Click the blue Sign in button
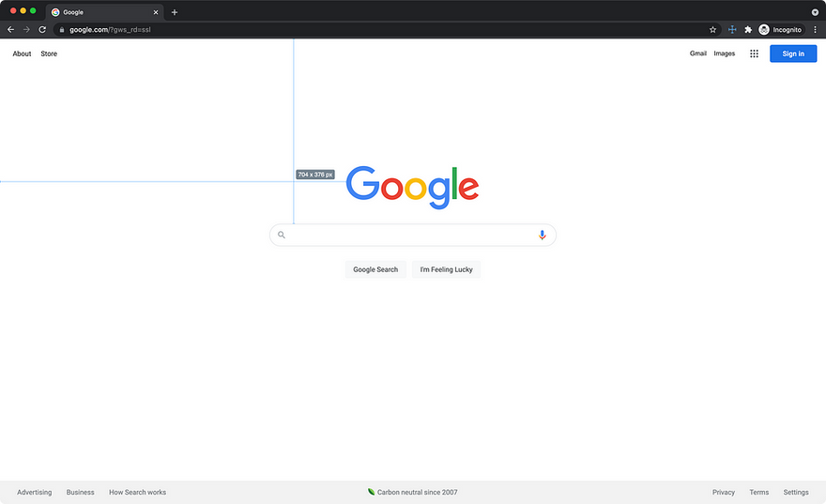 tap(793, 53)
